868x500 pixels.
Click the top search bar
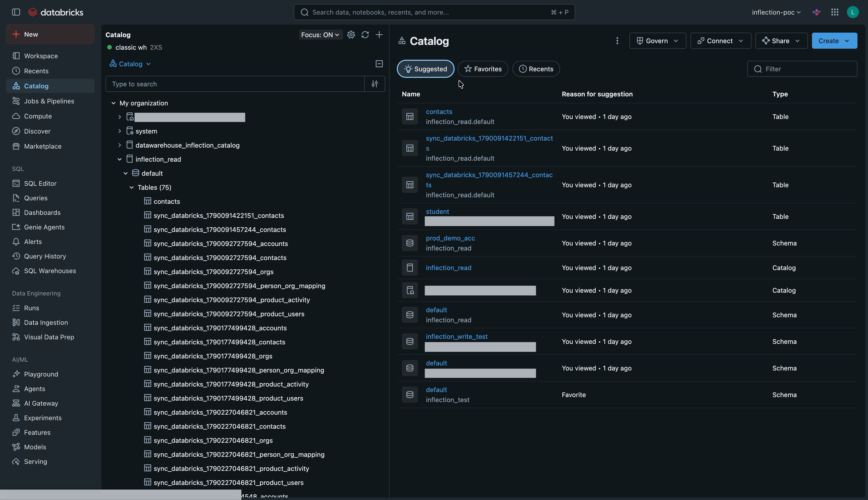(434, 12)
